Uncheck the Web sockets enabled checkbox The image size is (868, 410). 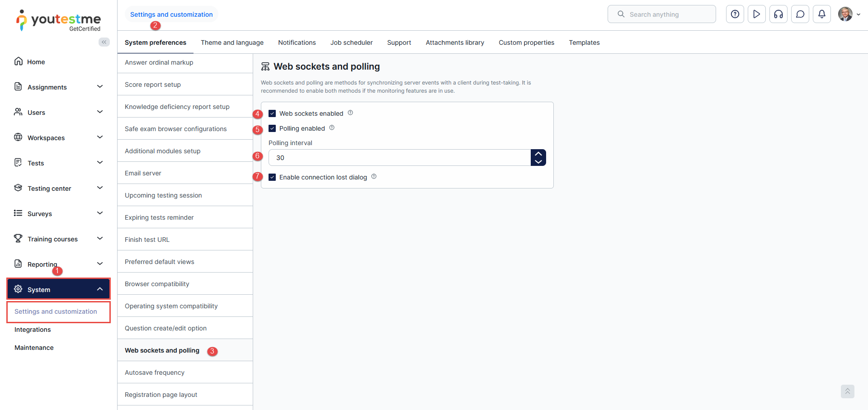272,113
